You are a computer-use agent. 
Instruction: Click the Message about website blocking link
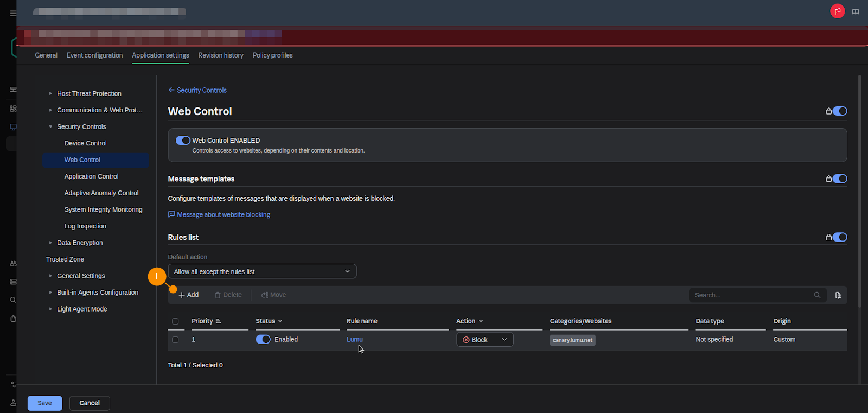223,215
